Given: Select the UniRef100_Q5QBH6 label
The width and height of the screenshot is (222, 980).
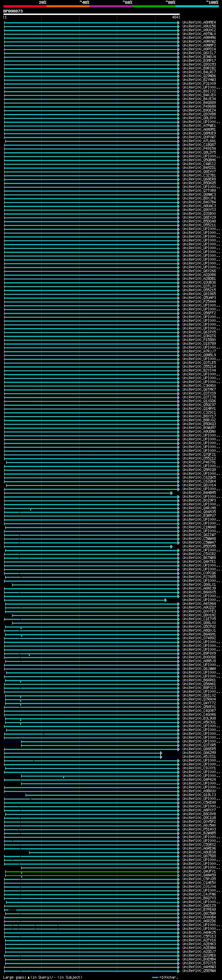Looking at the screenshot, I should [199, 160].
